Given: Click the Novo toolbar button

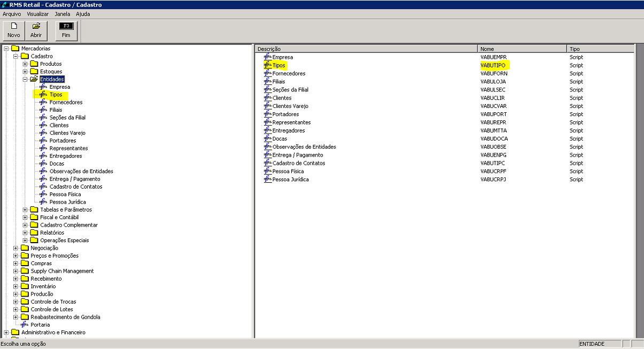Looking at the screenshot, I should click(14, 30).
